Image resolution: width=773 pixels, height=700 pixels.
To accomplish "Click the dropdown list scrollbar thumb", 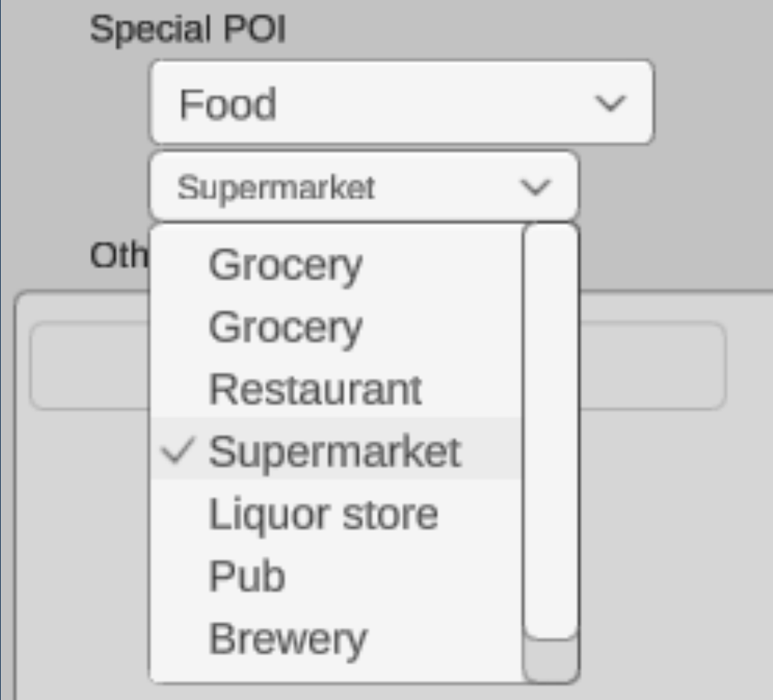I will (551, 430).
